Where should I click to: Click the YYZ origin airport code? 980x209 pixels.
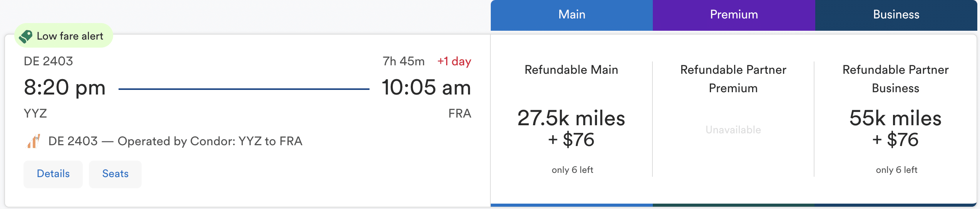pos(35,114)
